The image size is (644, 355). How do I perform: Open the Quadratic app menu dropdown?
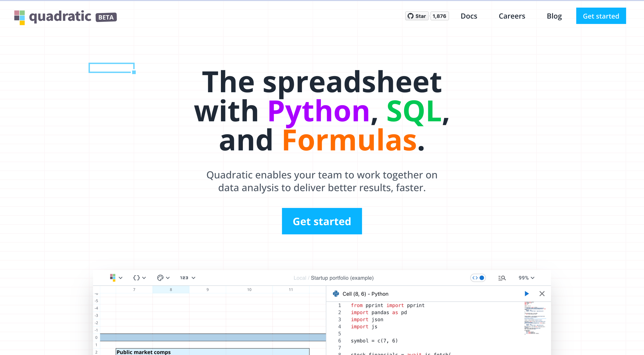(116, 278)
